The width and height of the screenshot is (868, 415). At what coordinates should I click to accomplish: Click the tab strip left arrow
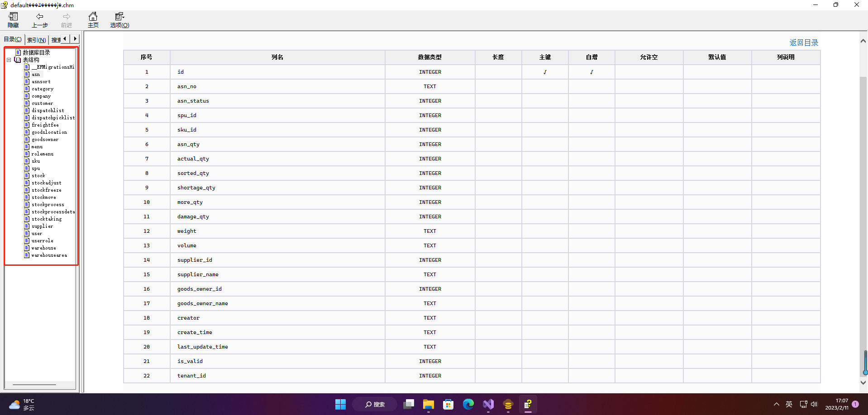click(65, 39)
